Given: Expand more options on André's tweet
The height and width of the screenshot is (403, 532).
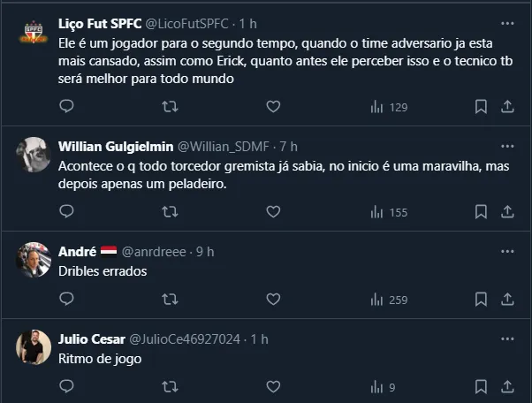Looking at the screenshot, I should pyautogui.click(x=508, y=251).
